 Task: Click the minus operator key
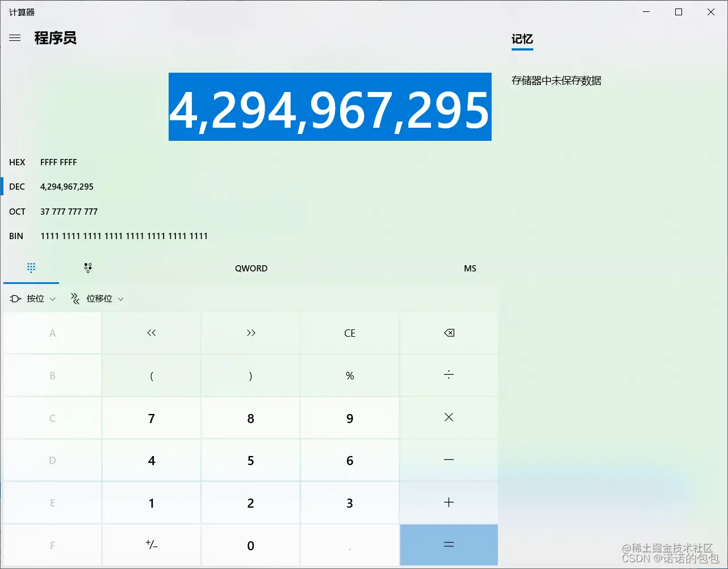coord(449,460)
